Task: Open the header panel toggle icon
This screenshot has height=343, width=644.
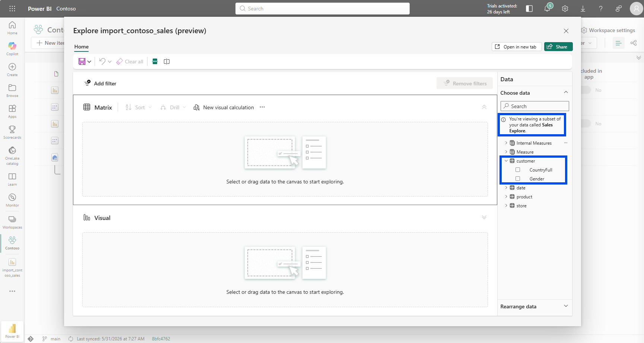Action: [529, 9]
